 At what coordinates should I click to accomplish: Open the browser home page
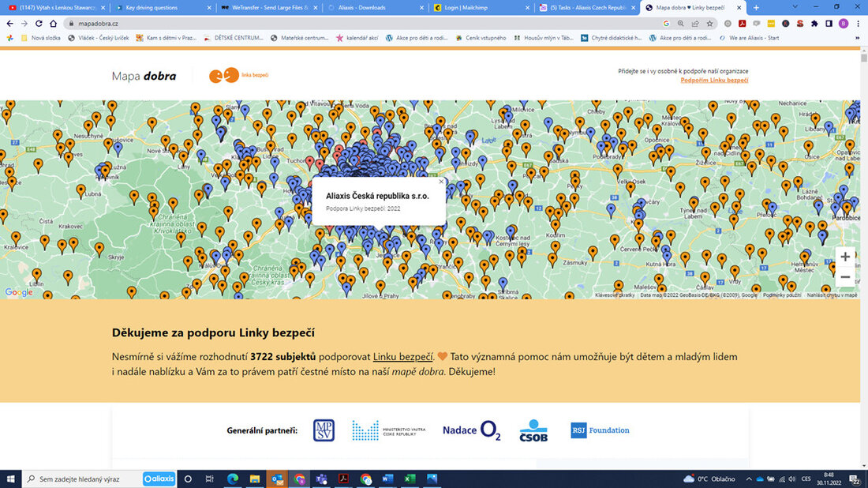pyautogui.click(x=53, y=24)
